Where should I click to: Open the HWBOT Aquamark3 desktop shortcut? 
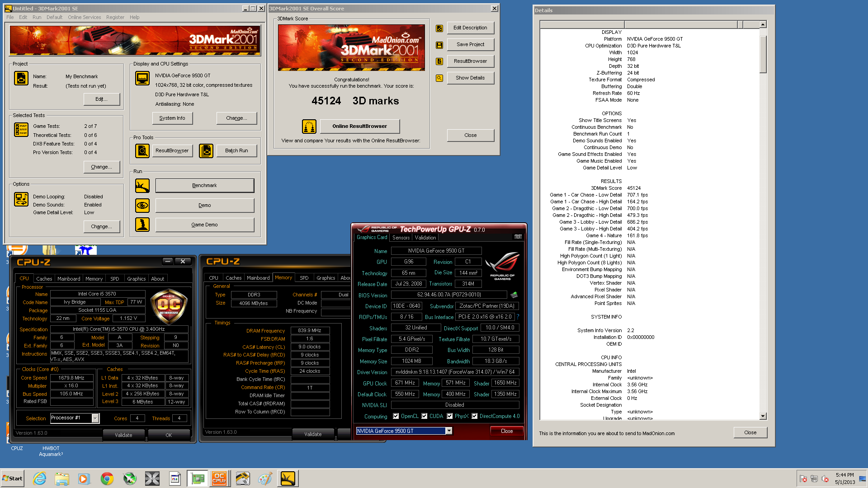51,451
